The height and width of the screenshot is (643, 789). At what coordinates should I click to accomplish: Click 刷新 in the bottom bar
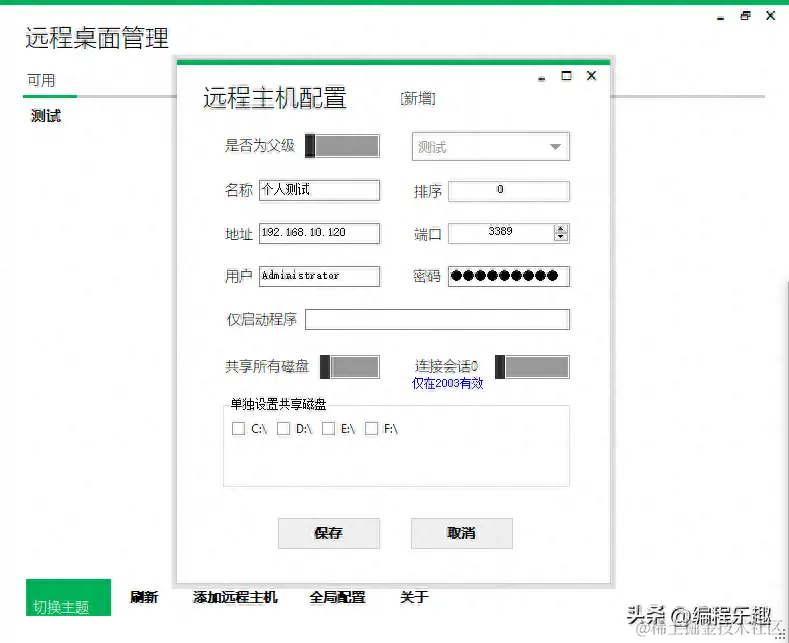(144, 597)
